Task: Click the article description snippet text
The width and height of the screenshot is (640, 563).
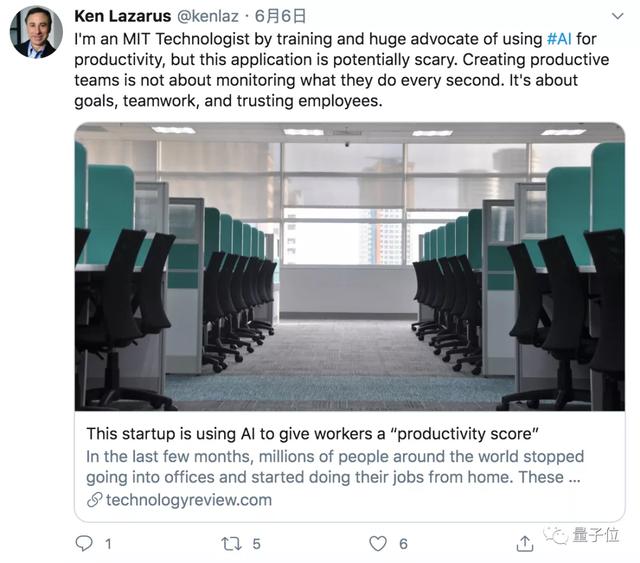Action: coord(335,467)
